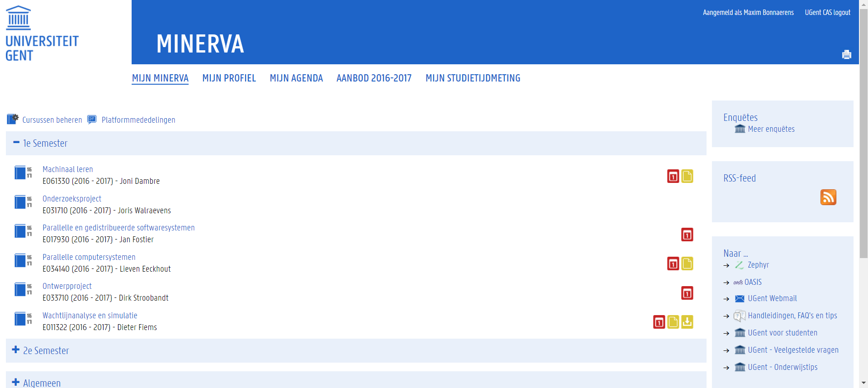The height and width of the screenshot is (388, 868).
Task: Click UGent CAS logout link
Action: [827, 13]
